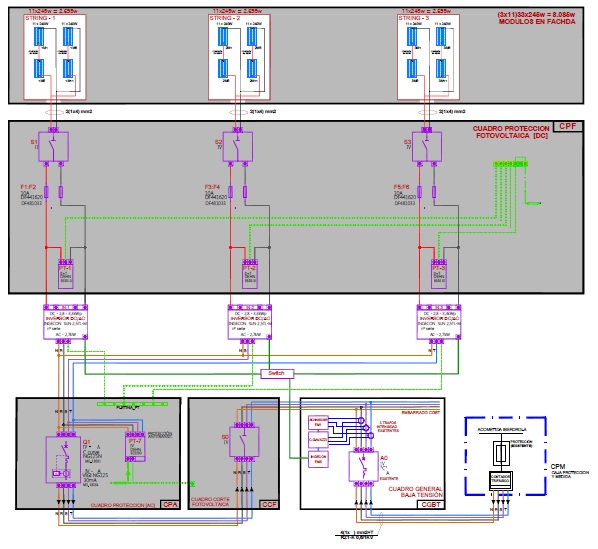Viewport: 598px width, 549px height.
Task: Click the CPF panel label
Action: pos(568,126)
